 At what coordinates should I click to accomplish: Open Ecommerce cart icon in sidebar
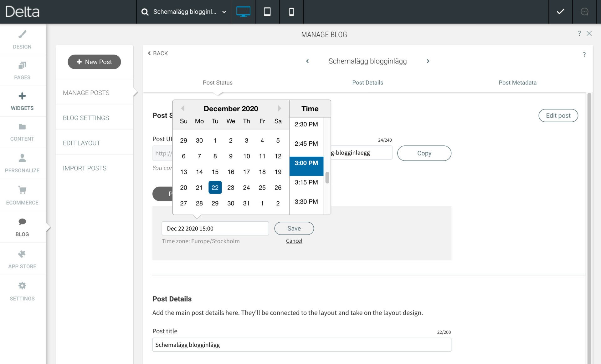pos(22,190)
